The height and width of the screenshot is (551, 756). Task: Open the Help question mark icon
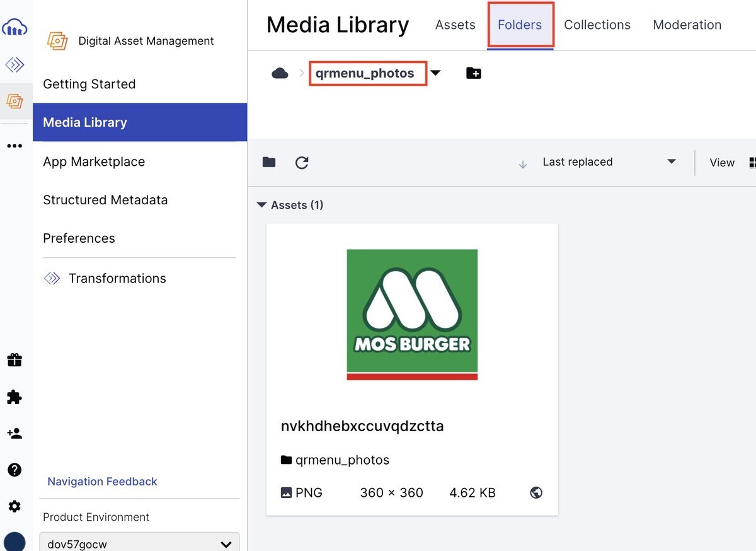[14, 470]
